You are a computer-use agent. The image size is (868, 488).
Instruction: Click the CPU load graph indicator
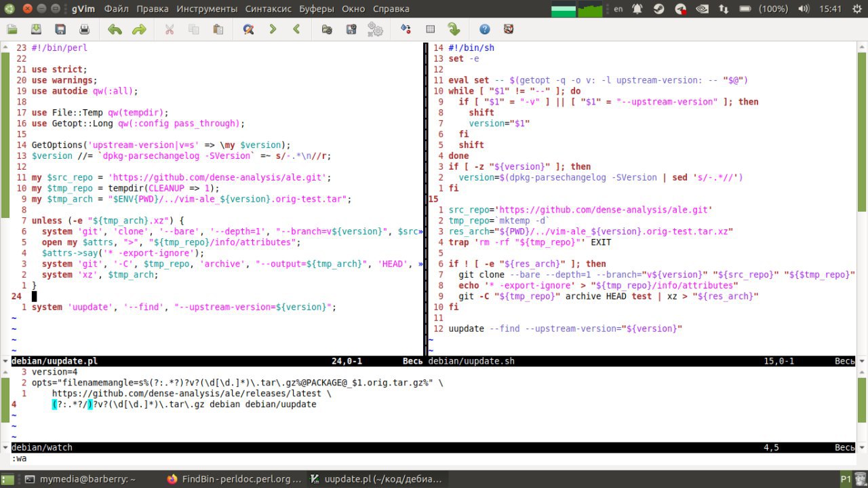pyautogui.click(x=589, y=10)
